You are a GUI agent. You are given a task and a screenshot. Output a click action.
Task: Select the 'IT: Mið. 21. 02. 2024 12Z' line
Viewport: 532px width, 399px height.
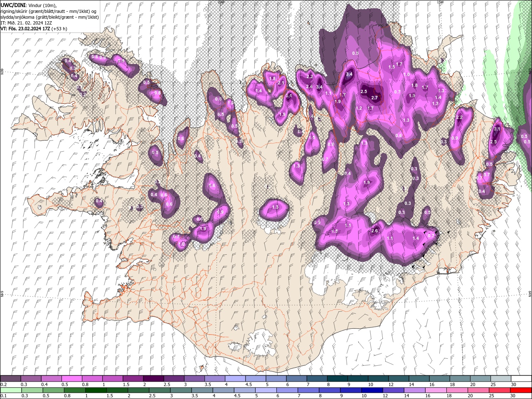27,23
